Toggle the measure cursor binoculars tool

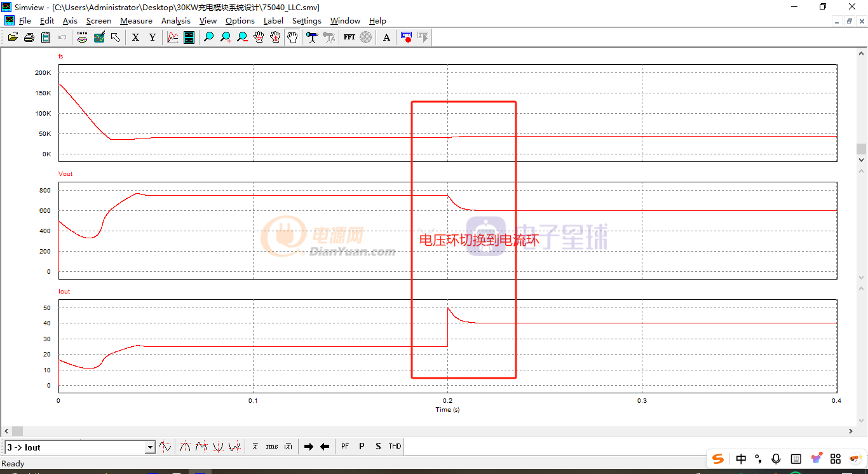click(x=312, y=37)
